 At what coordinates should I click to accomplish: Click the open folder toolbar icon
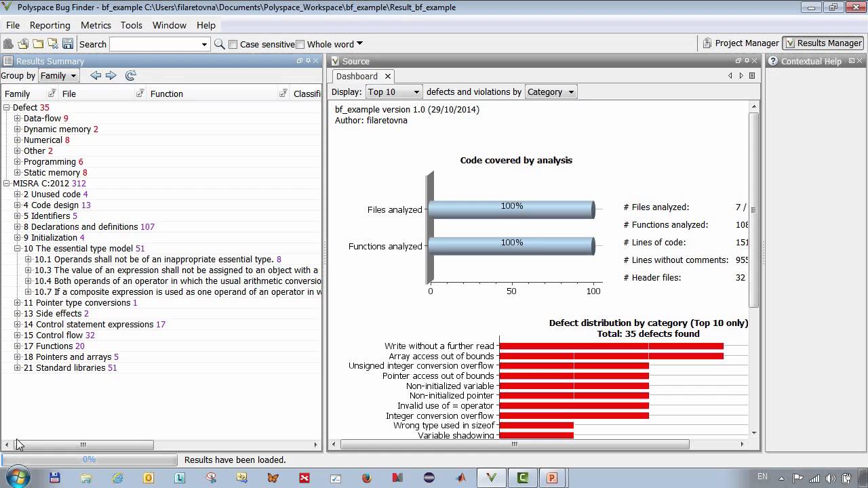[38, 44]
